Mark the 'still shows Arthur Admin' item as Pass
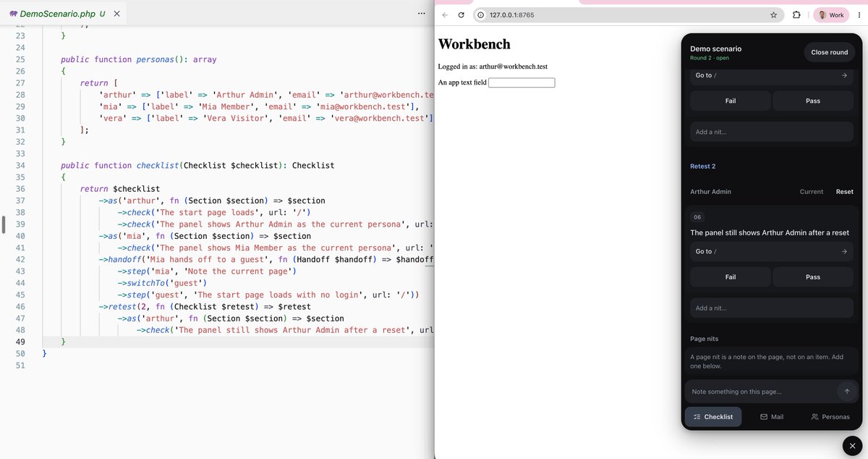The width and height of the screenshot is (868, 459). tap(813, 277)
